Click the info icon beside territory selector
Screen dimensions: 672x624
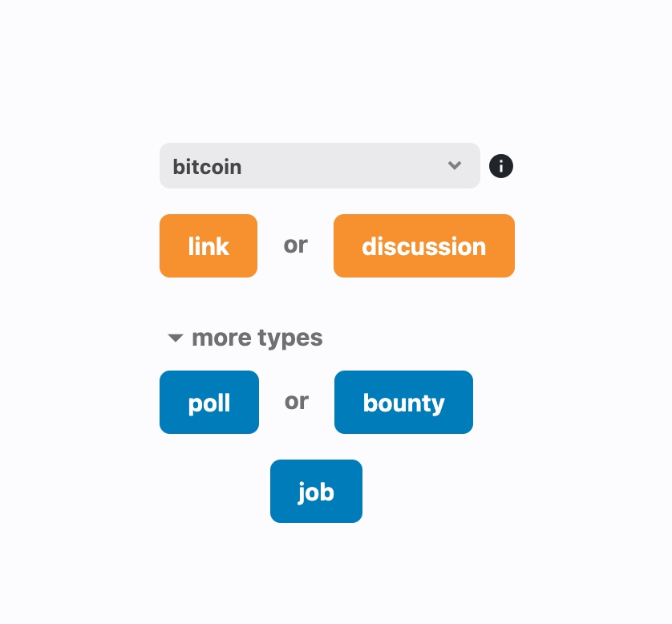(x=501, y=166)
